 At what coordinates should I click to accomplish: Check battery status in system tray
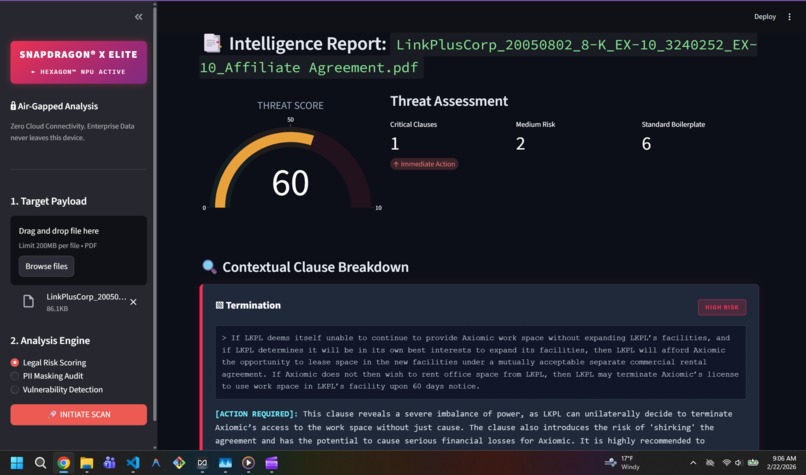(x=753, y=463)
